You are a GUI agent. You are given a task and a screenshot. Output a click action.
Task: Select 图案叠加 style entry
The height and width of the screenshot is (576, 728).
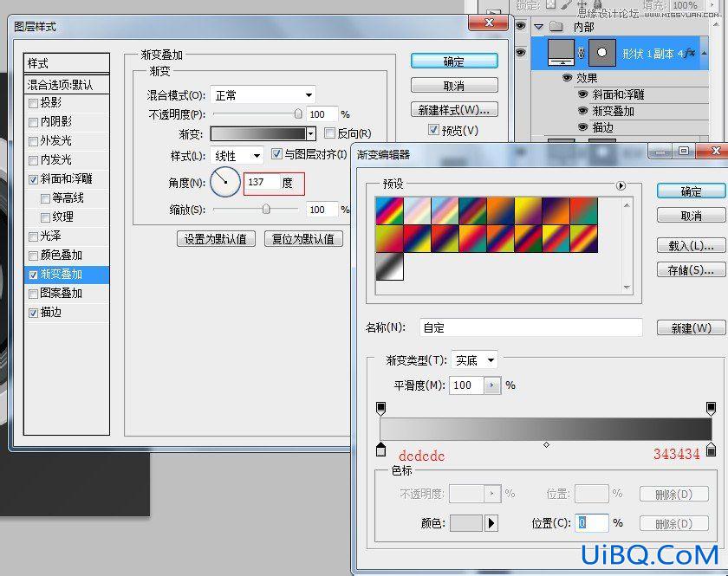pyautogui.click(x=67, y=294)
